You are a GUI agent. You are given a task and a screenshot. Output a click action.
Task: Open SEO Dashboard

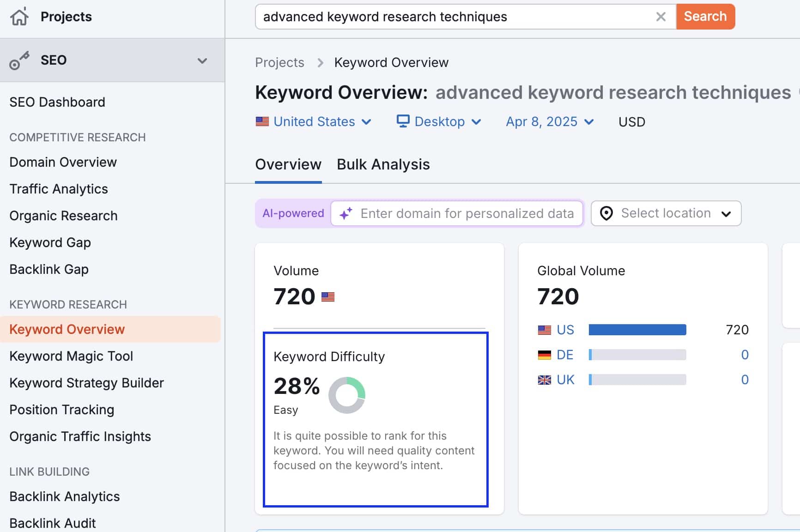pyautogui.click(x=57, y=102)
